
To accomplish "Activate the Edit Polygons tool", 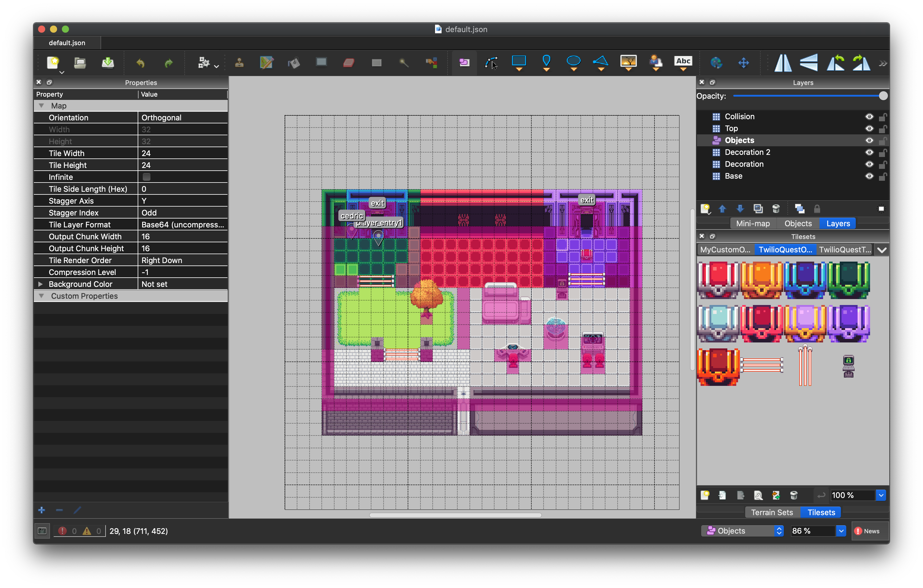I will point(492,62).
